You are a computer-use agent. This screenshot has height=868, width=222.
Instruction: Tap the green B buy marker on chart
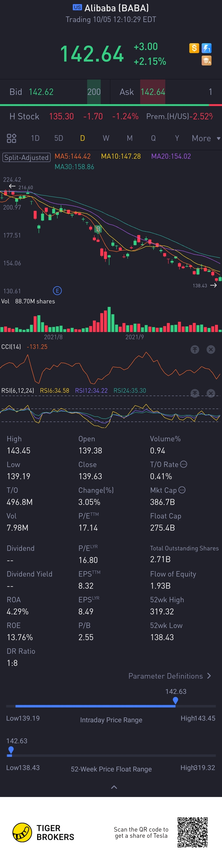click(98, 229)
